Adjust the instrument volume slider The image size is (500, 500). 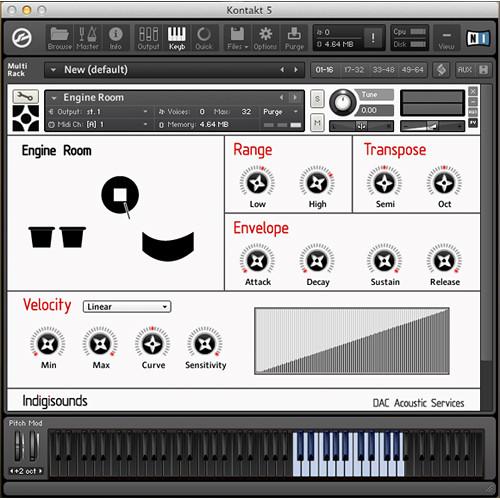click(x=432, y=126)
